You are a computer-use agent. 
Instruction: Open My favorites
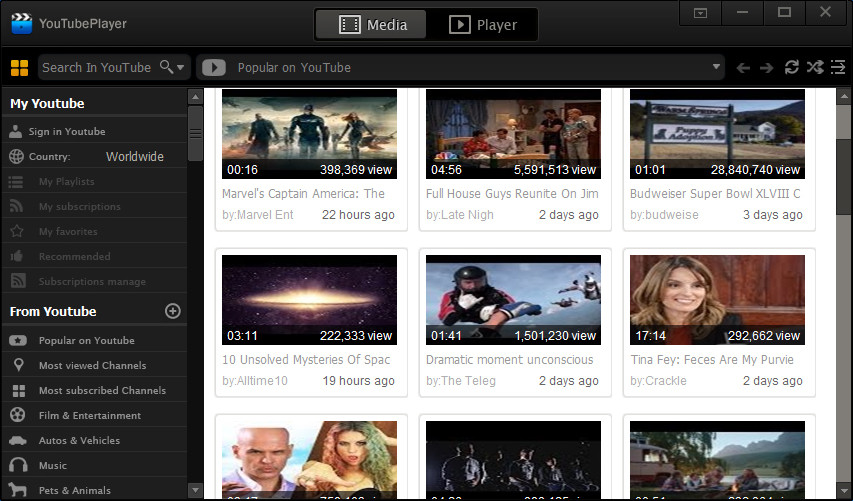click(68, 232)
